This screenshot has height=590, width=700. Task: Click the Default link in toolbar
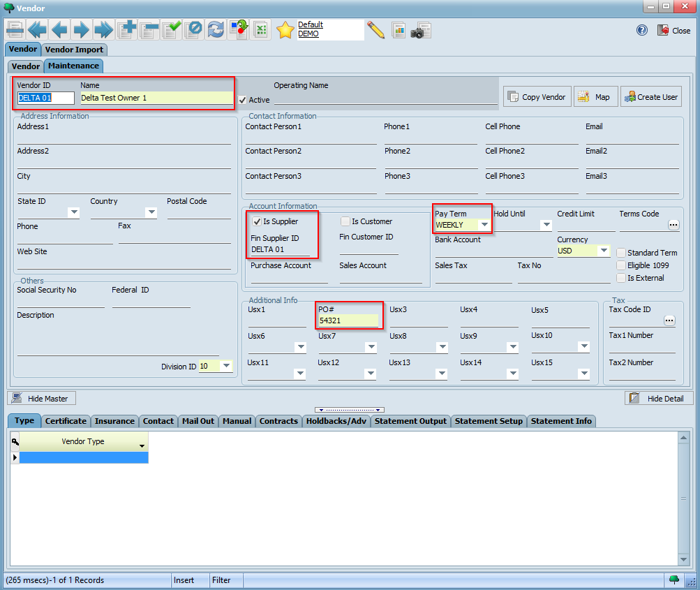pos(311,24)
